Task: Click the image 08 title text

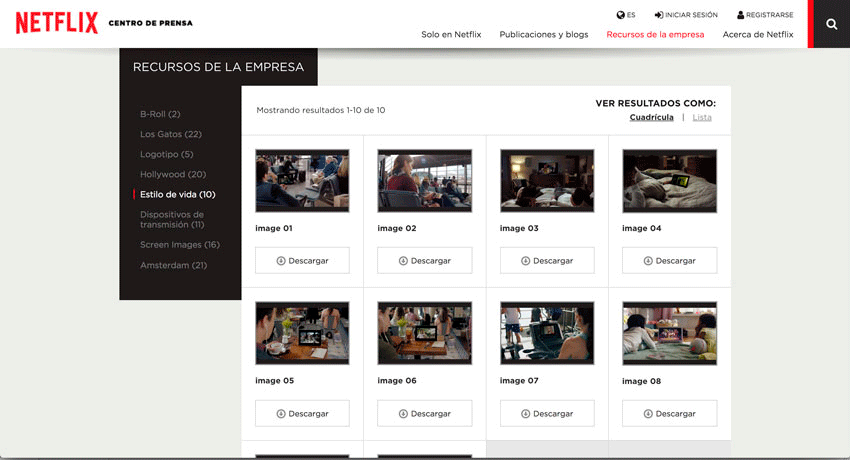Action: click(x=641, y=381)
